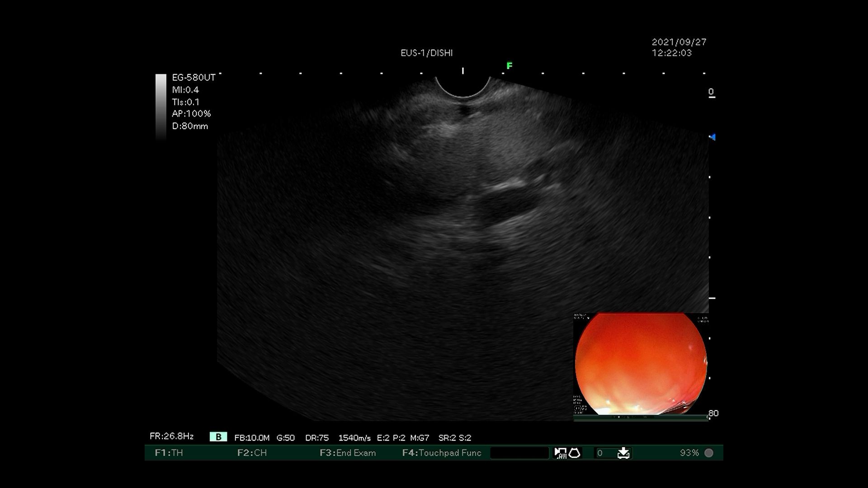The height and width of the screenshot is (488, 868).
Task: Click the G:50 gain parameter
Action: (285, 438)
